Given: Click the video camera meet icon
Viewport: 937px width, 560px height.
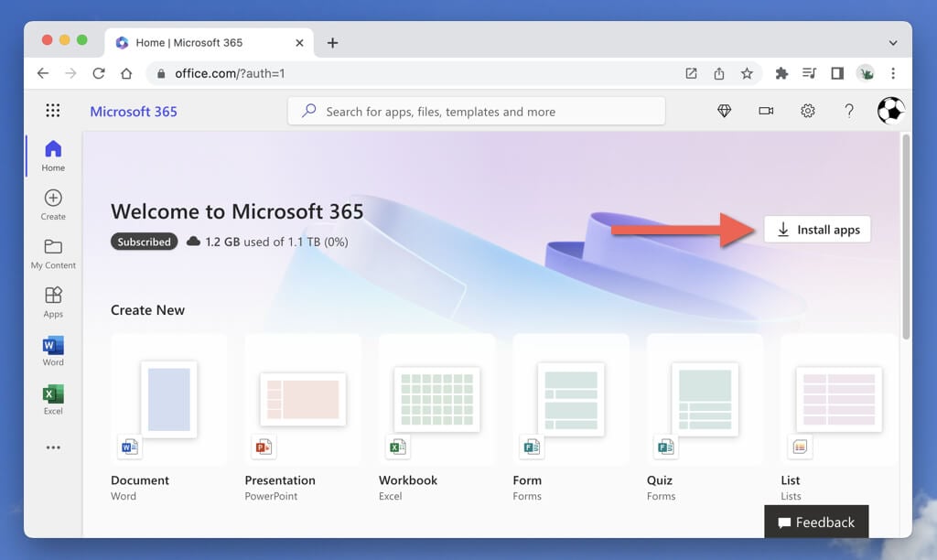Looking at the screenshot, I should pyautogui.click(x=766, y=111).
